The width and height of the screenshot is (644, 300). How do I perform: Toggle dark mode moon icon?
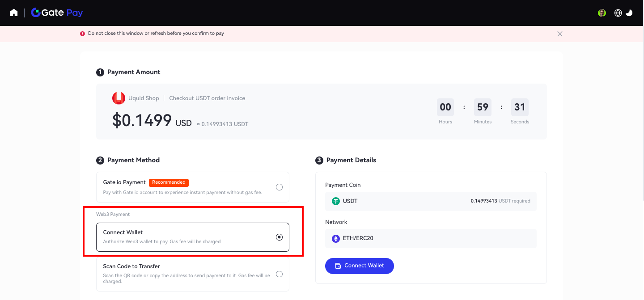(629, 13)
